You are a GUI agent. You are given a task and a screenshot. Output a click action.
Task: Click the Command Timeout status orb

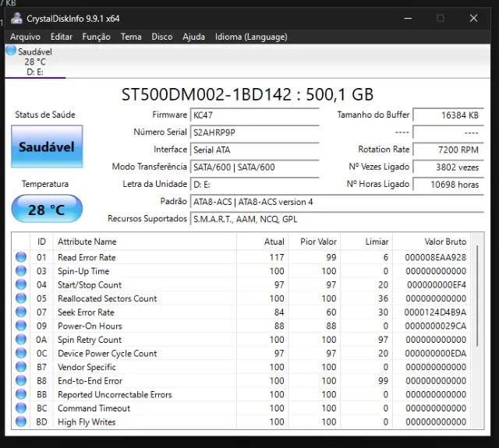point(21,407)
